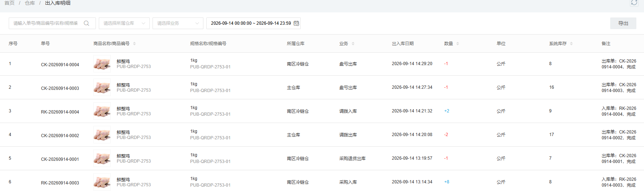The width and height of the screenshot is (644, 191).
Task: Click 主仓库 in row CK-20260914-0002
Action: (293, 135)
